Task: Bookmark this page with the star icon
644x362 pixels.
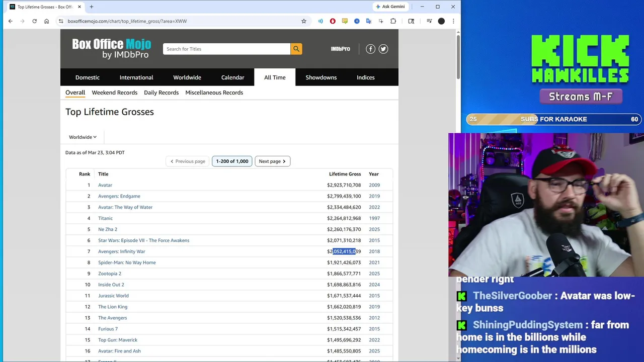Action: tap(303, 21)
